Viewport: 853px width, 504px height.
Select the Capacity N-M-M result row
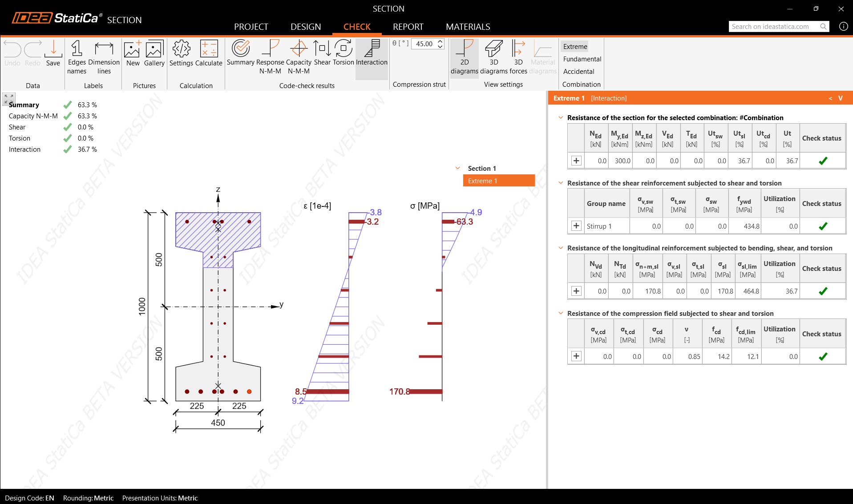(53, 116)
